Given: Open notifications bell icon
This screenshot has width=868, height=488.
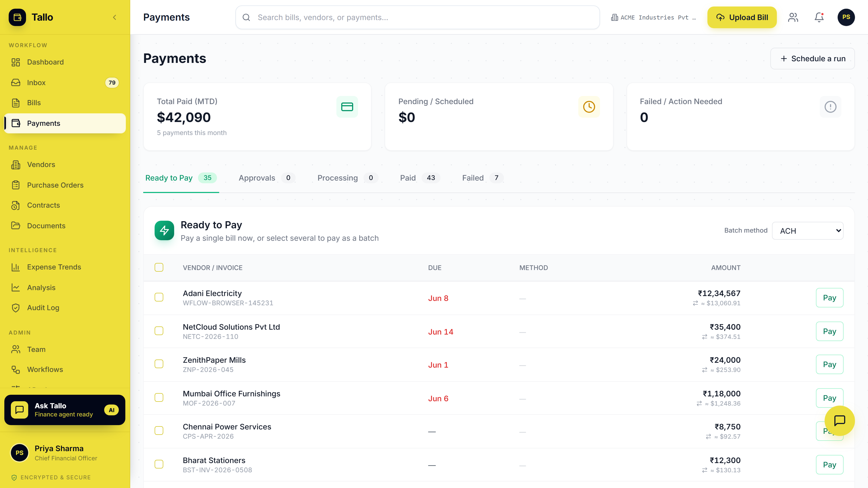Looking at the screenshot, I should point(819,17).
